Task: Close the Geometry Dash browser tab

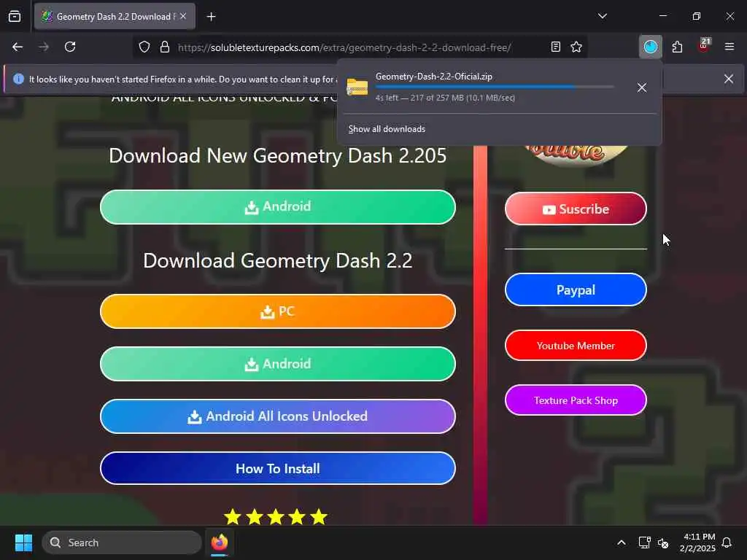Action: [x=183, y=16]
